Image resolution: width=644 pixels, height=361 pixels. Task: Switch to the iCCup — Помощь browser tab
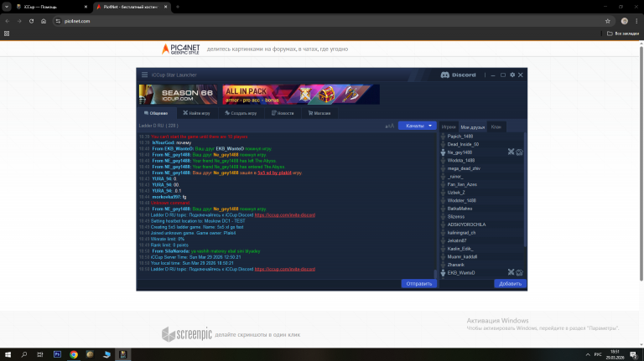coord(51,7)
